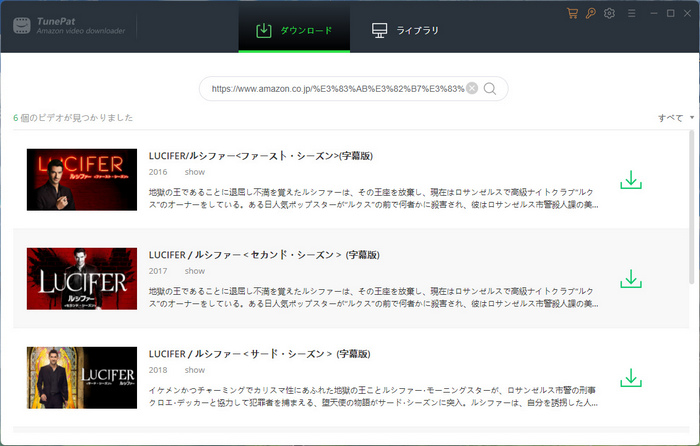Download Lucifer First Season (ファースト・シーズン)
This screenshot has width=700, height=446.
point(631,179)
